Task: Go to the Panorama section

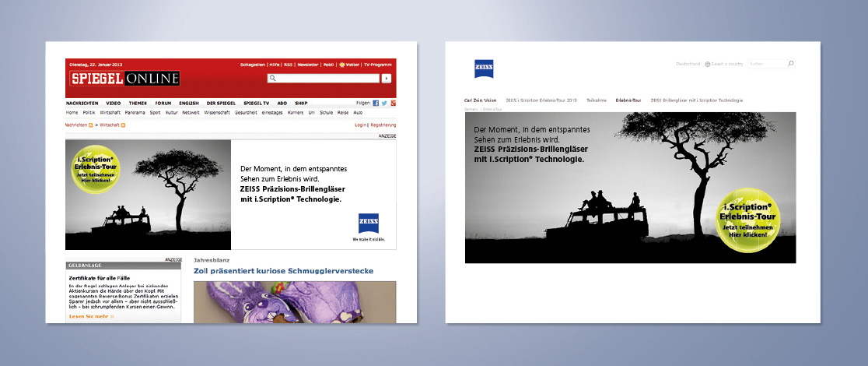Action: tap(135, 113)
